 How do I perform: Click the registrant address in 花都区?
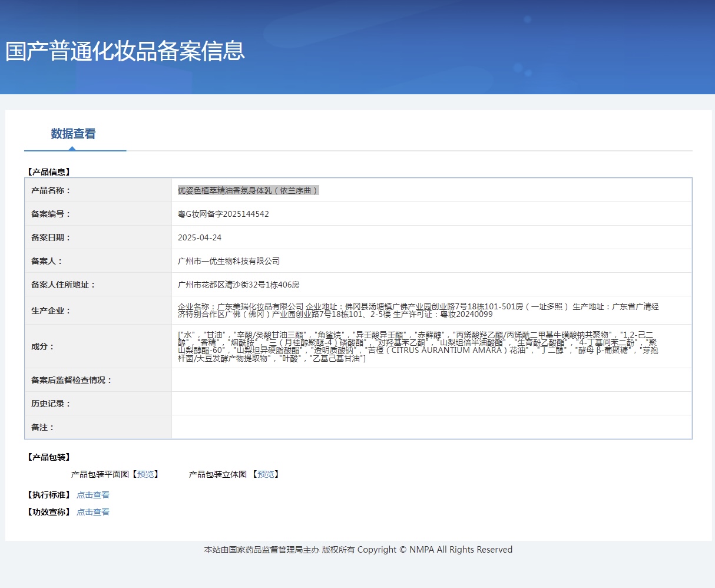tap(239, 285)
